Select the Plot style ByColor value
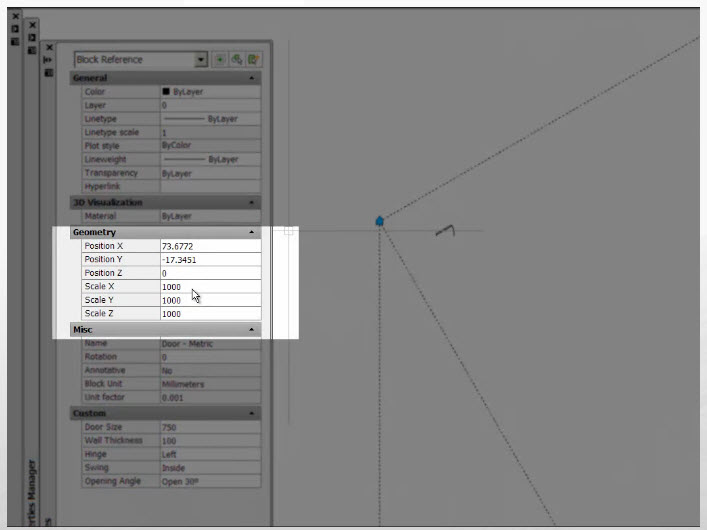This screenshot has height=530, width=707. coord(211,146)
